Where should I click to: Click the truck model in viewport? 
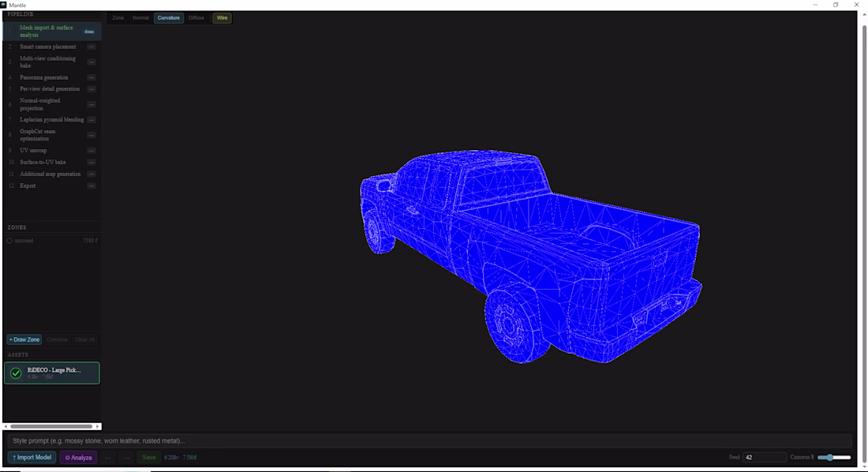point(530,256)
